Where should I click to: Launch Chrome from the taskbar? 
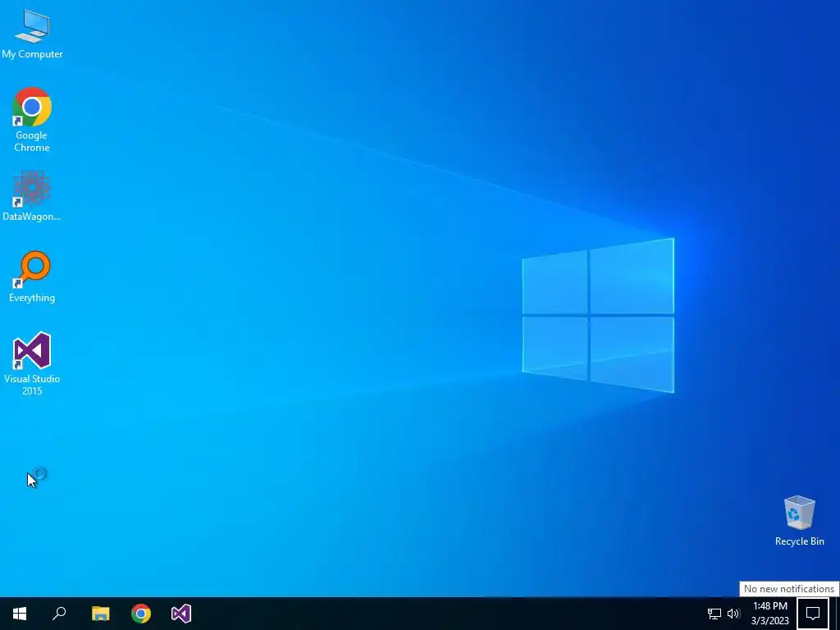(141, 614)
